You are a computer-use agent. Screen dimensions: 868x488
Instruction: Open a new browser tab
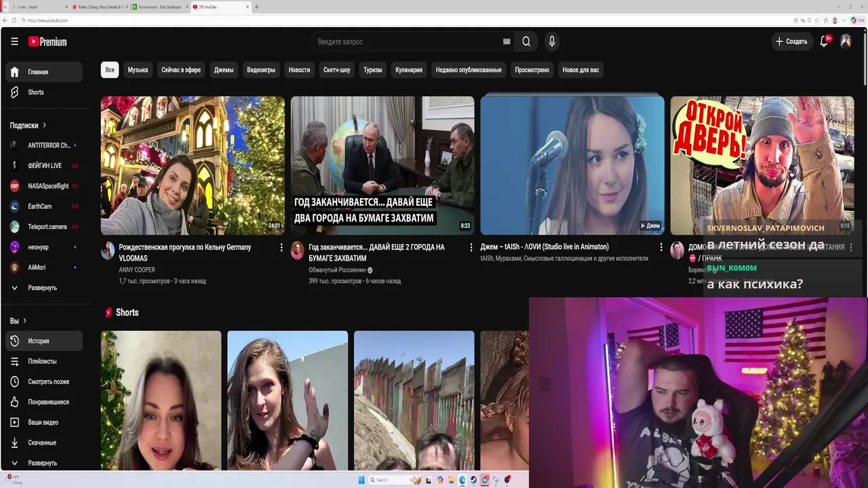pyautogui.click(x=256, y=7)
